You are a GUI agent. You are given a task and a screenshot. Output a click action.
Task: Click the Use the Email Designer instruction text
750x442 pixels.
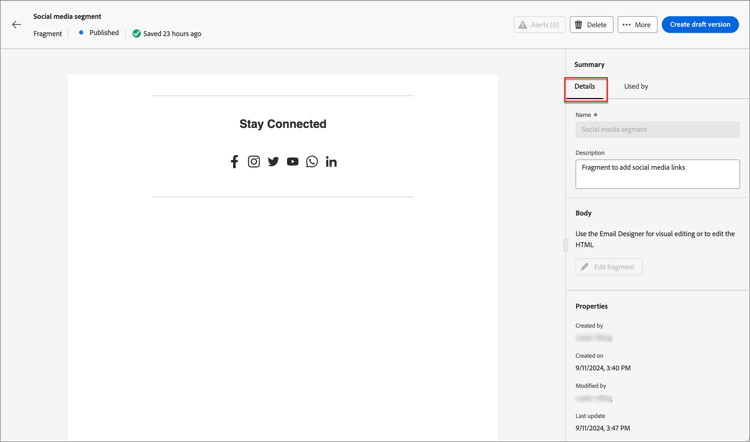655,239
